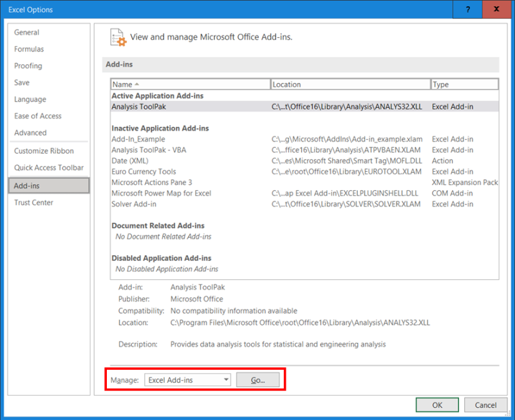Screen dimensions: 515x420
Task: Open the Manage add-ins dropdown
Action: (187, 380)
